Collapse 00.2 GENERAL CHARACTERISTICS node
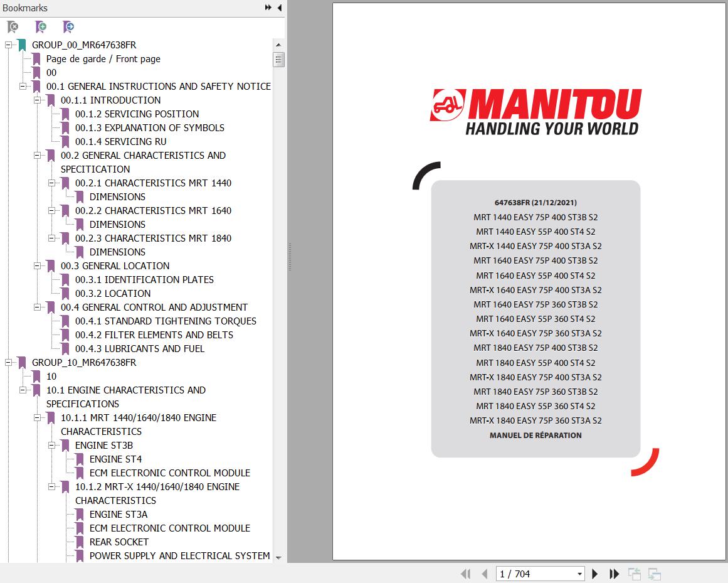Image resolution: width=728 pixels, height=583 pixels. [x=37, y=156]
